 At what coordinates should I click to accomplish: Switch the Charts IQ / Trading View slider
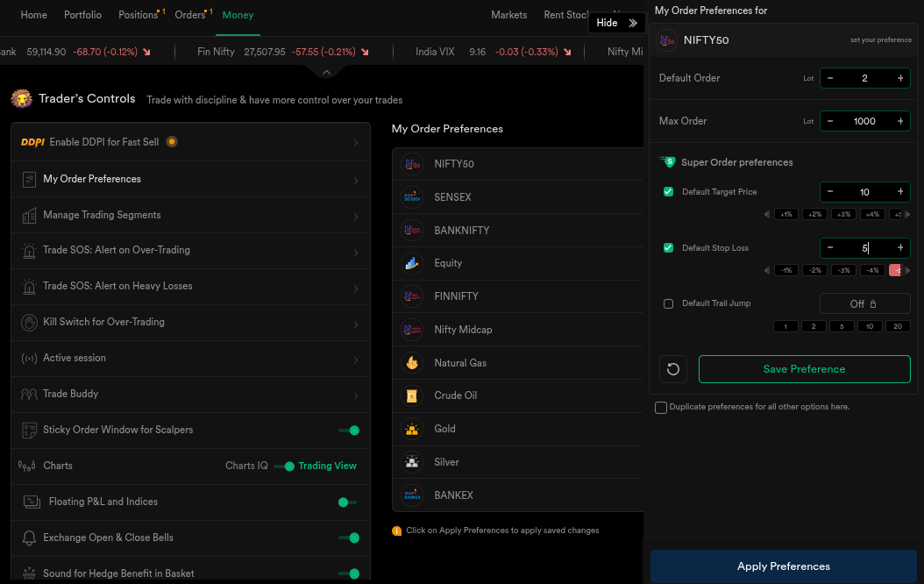pos(283,466)
